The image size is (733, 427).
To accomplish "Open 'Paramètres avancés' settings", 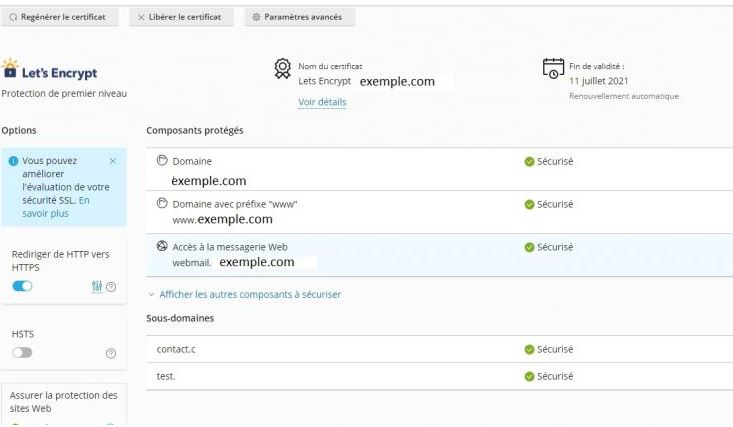I will pyautogui.click(x=299, y=18).
